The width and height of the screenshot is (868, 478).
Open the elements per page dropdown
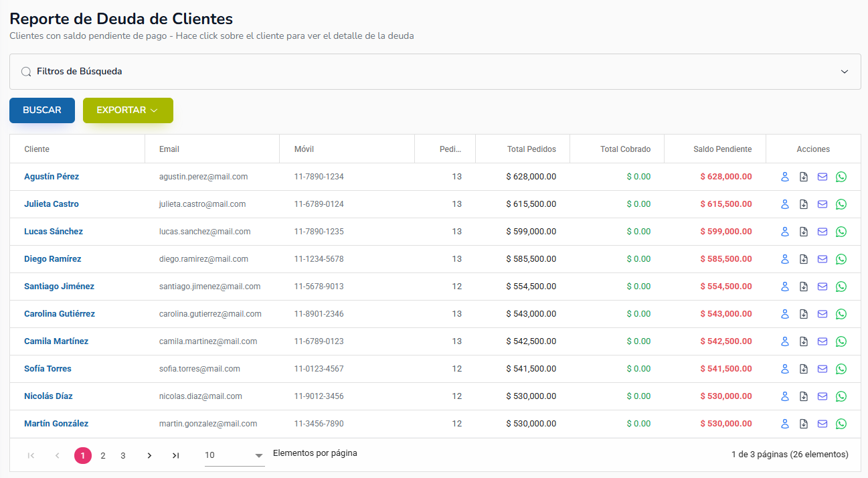[234, 455]
